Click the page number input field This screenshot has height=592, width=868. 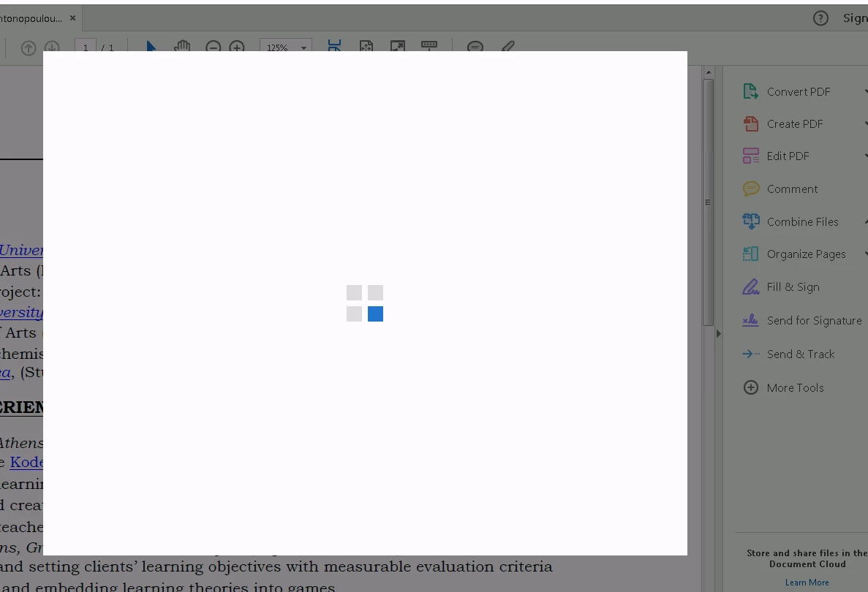86,48
